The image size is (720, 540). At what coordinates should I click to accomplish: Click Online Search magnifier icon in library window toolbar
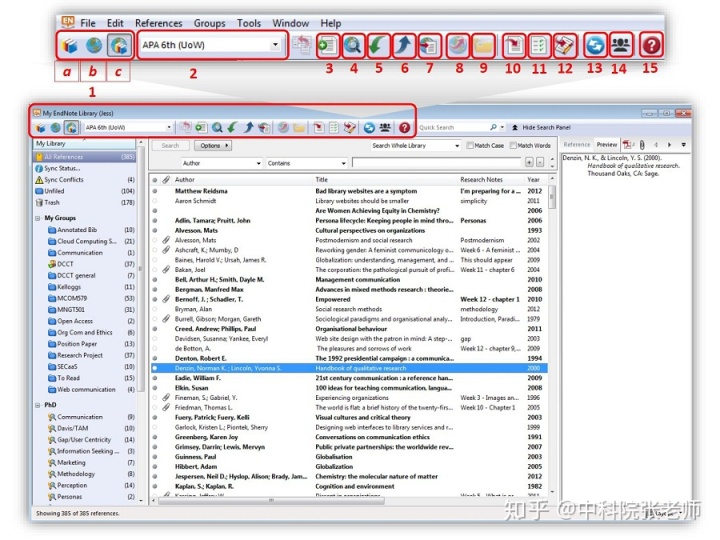(217, 128)
